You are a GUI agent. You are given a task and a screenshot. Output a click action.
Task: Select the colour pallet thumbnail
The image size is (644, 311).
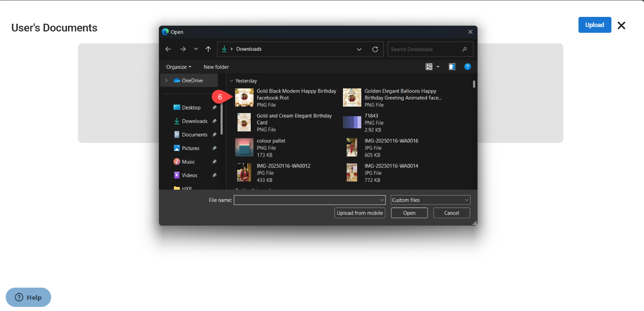coord(244,147)
